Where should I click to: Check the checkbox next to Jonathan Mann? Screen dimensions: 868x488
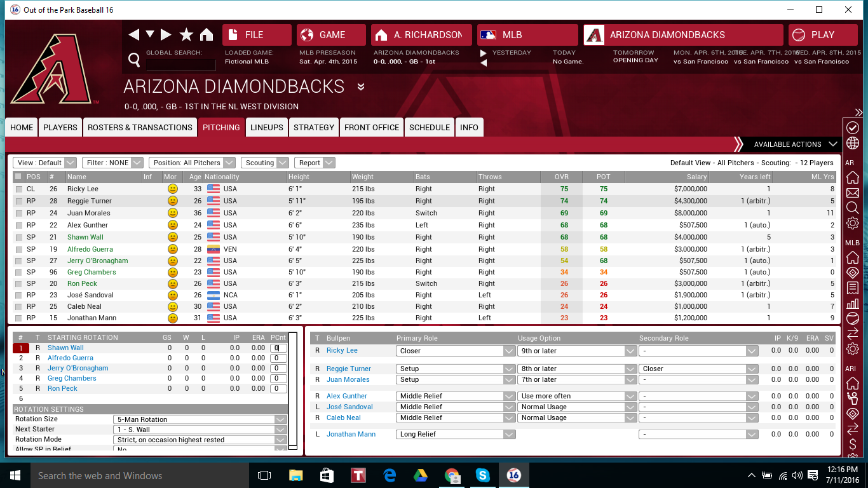(18, 318)
